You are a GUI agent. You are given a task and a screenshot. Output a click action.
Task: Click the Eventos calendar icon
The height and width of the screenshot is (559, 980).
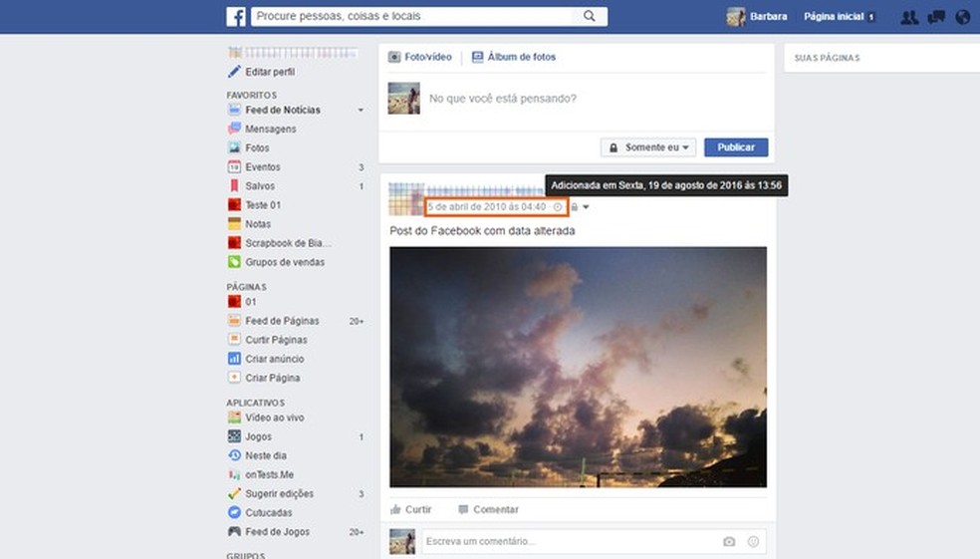234,167
